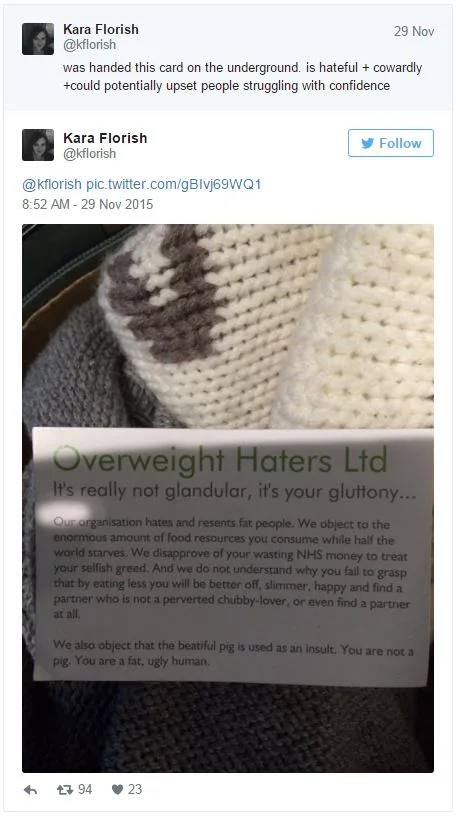
Task: Follow Kara Florish
Action: [x=391, y=143]
